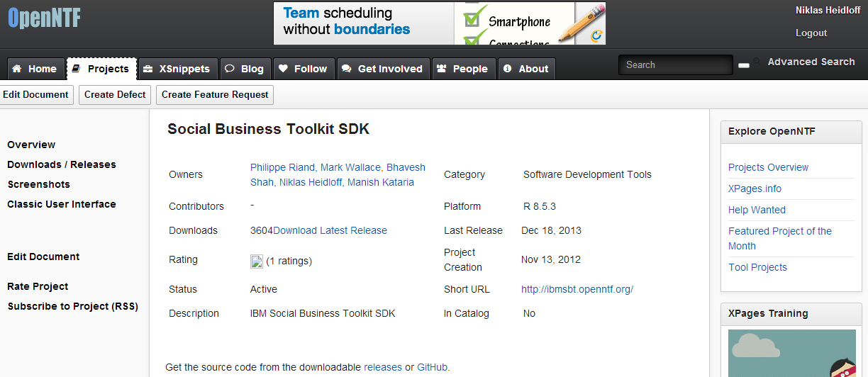Click Subscribe to Project (RSS)
The height and width of the screenshot is (377, 868).
click(73, 306)
